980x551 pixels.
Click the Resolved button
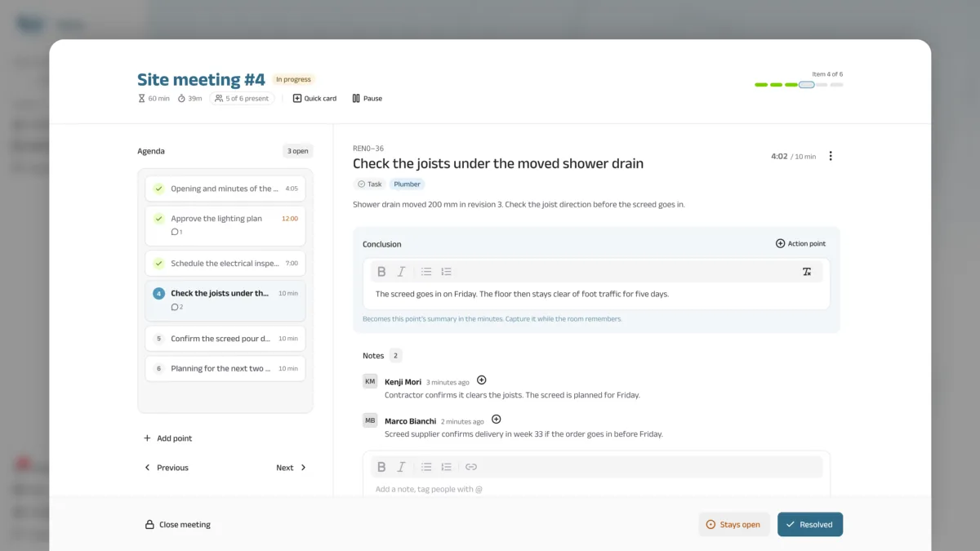click(x=810, y=525)
